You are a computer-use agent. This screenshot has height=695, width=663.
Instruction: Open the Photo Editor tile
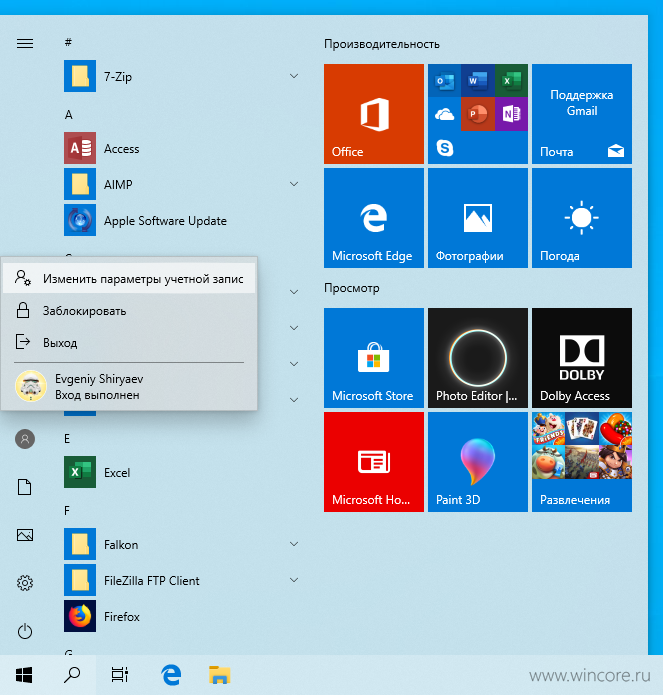click(x=478, y=358)
